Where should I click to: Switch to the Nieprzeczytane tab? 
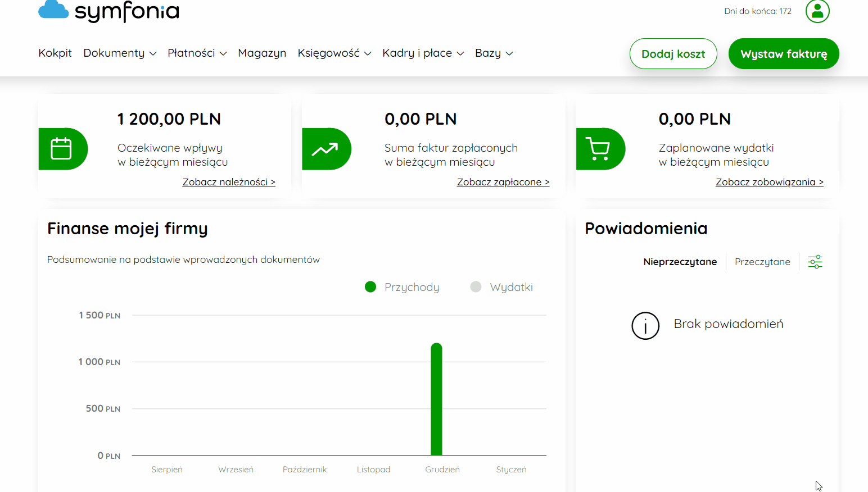point(680,262)
